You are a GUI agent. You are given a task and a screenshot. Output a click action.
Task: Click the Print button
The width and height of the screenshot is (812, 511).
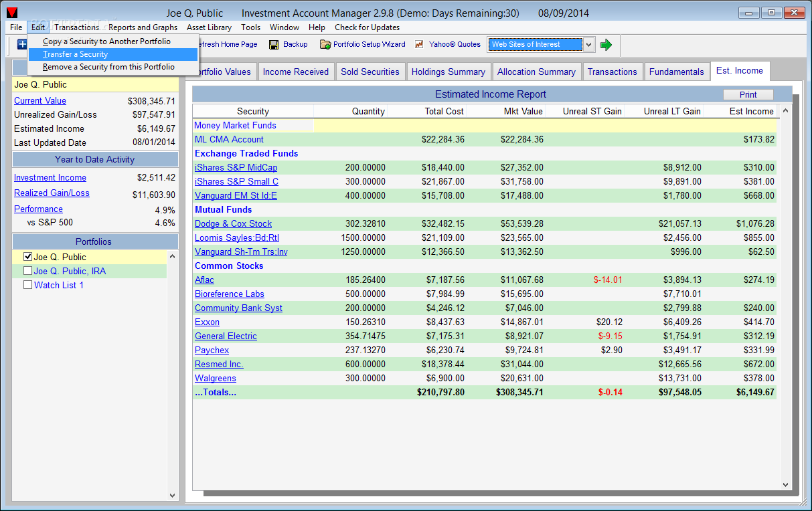click(748, 95)
